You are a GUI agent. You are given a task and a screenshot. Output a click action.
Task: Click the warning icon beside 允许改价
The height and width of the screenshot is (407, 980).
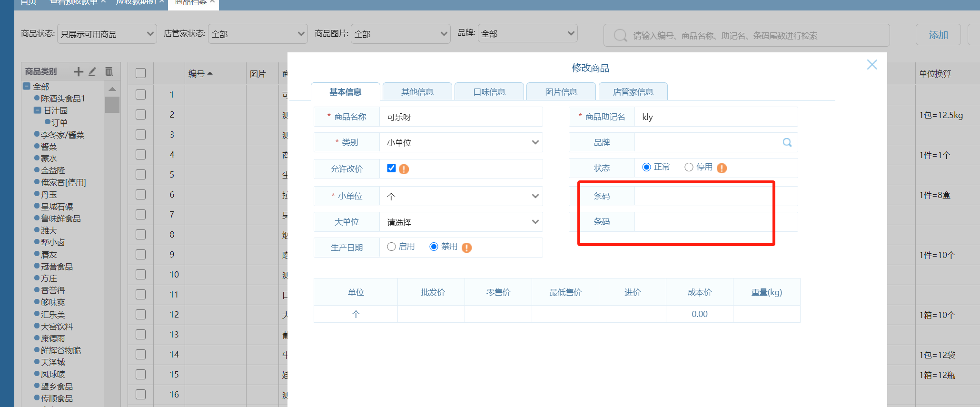[x=404, y=169]
